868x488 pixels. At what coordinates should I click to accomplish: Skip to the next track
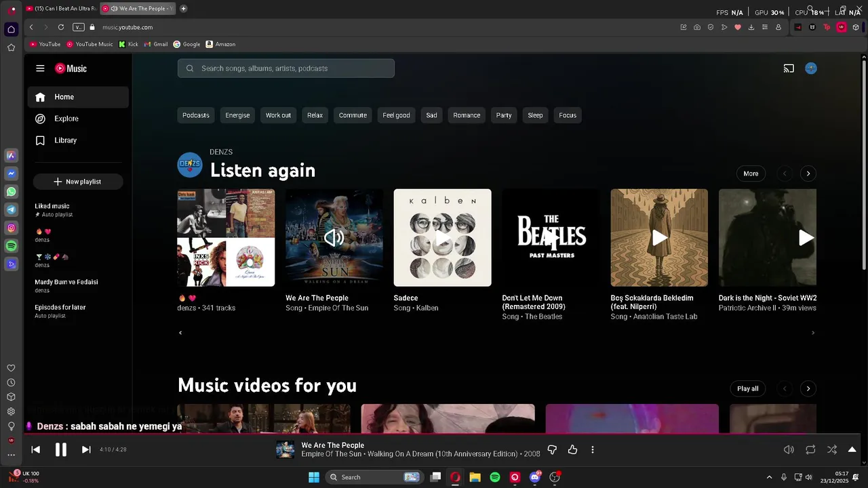86,449
